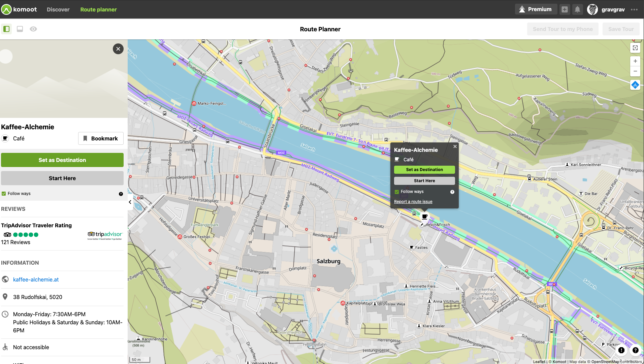Click the Marko-Feingold bike marker
Screen dimensions: 644x364
(194, 103)
